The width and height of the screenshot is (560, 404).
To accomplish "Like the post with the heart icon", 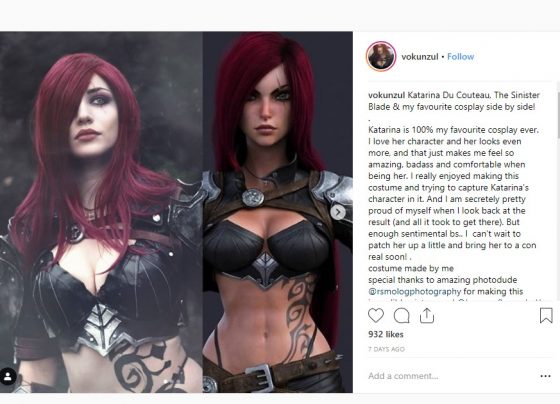I will [376, 316].
